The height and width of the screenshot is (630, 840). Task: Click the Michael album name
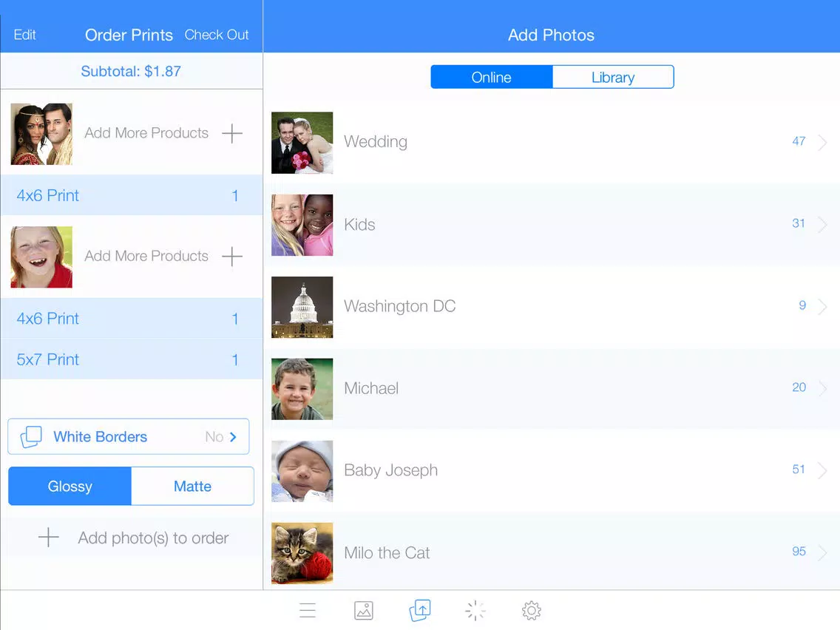point(371,388)
